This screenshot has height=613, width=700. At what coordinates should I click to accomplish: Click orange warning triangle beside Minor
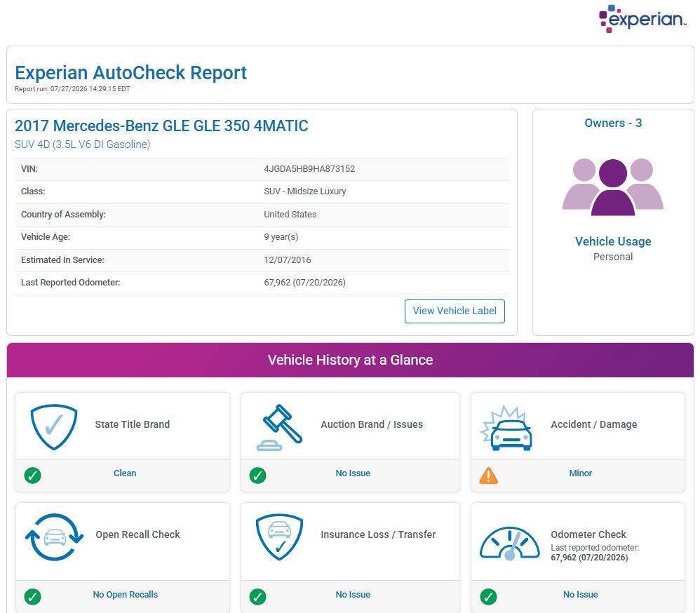488,476
